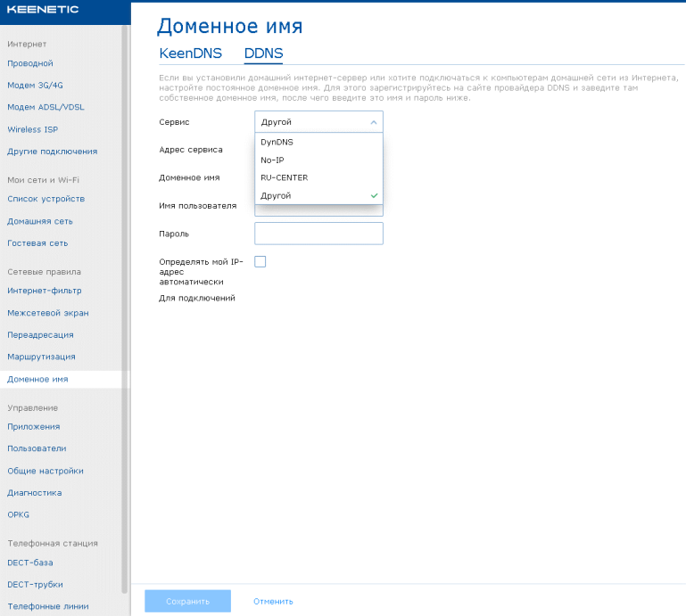Click the sidebar vertical scrollbar
The width and height of the screenshot is (686, 616).
point(125,309)
